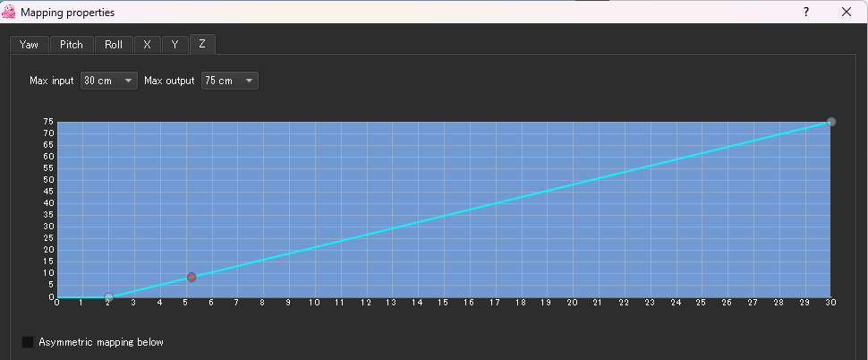The height and width of the screenshot is (360, 868).
Task: Select the curve endpoint at input 30
Action: (831, 122)
